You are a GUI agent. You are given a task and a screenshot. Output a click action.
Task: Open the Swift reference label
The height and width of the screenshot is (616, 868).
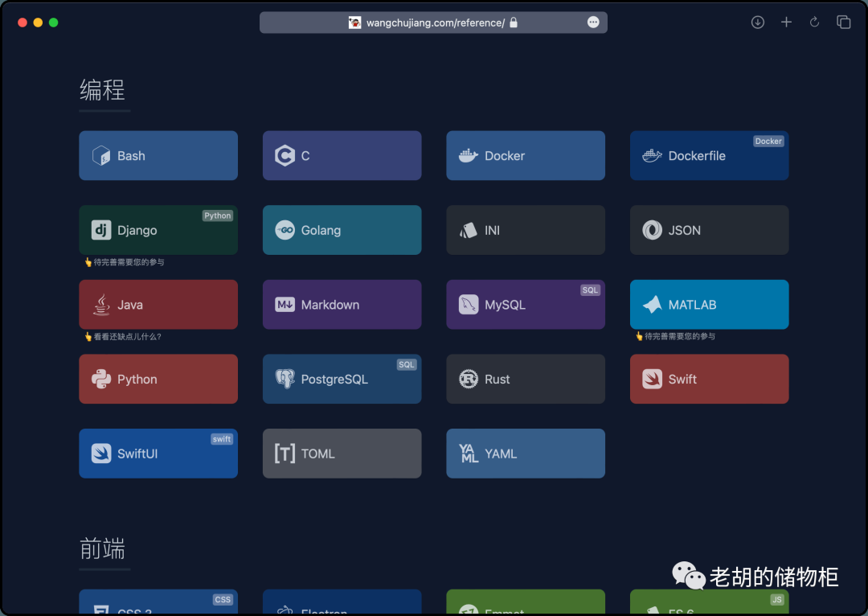[682, 379]
